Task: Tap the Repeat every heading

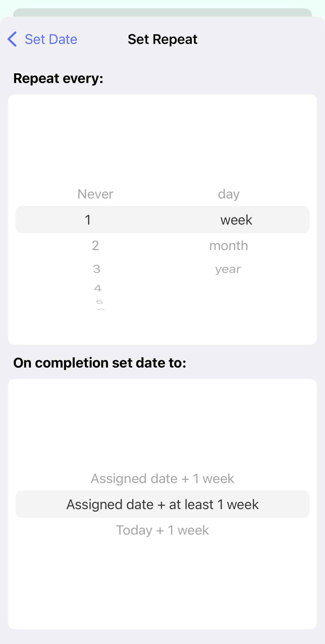Action: pyautogui.click(x=58, y=78)
